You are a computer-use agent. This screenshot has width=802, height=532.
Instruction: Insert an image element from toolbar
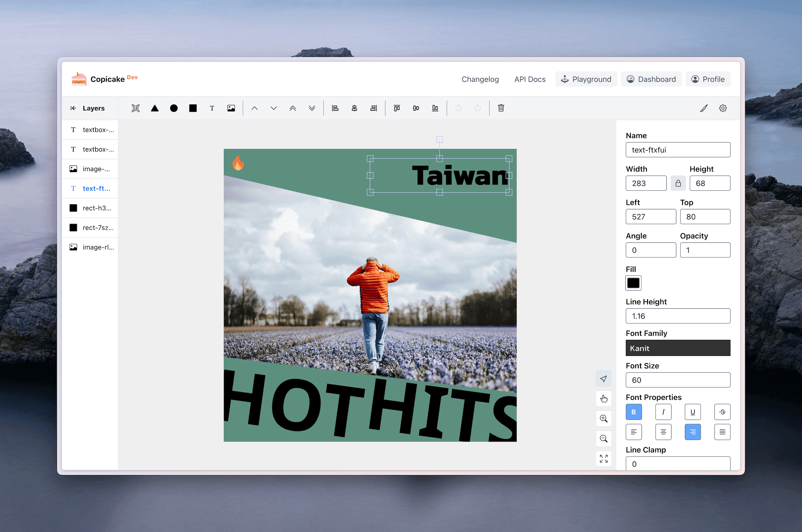(x=231, y=108)
